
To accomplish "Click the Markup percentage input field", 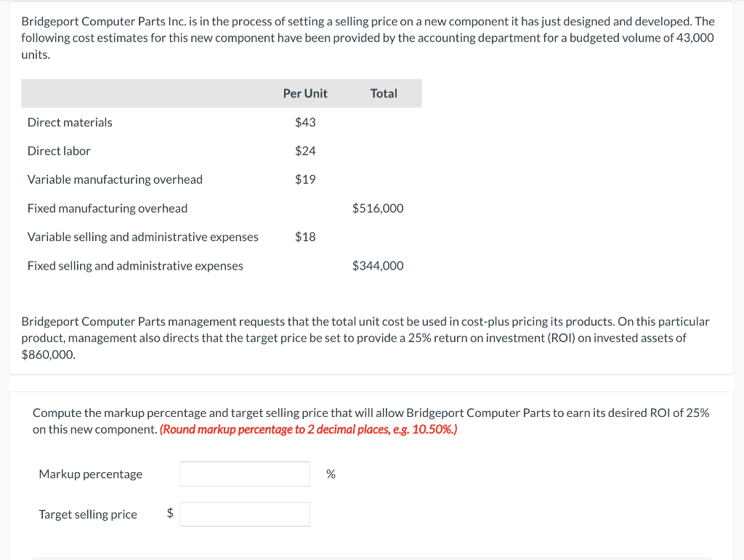I will pyautogui.click(x=245, y=474).
